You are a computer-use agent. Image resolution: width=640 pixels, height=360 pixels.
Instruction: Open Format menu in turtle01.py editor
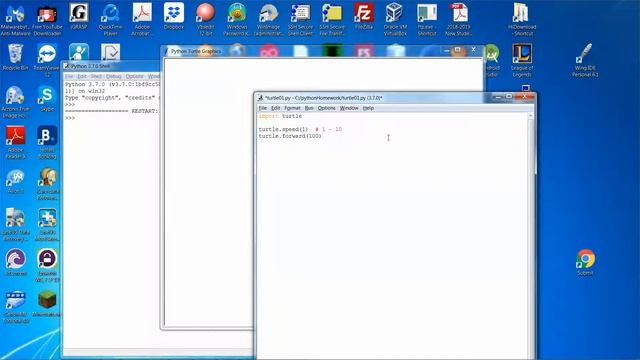click(x=292, y=108)
